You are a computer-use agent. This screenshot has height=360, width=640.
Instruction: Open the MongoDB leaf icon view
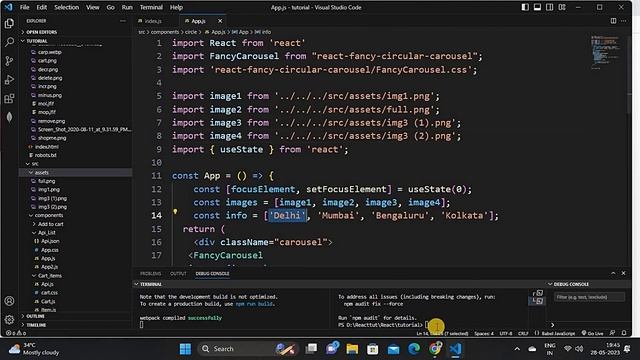[9, 118]
